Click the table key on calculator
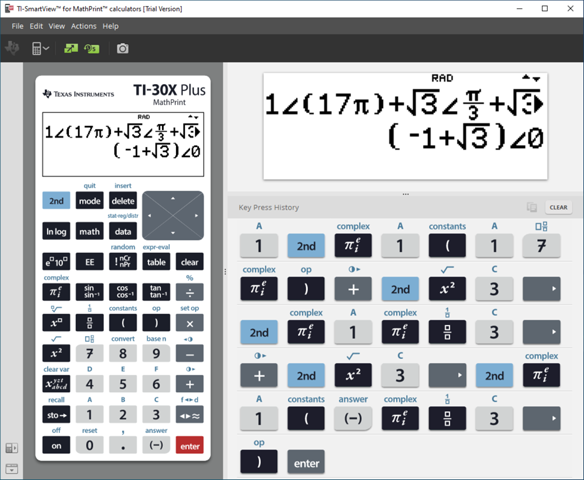 point(156,262)
